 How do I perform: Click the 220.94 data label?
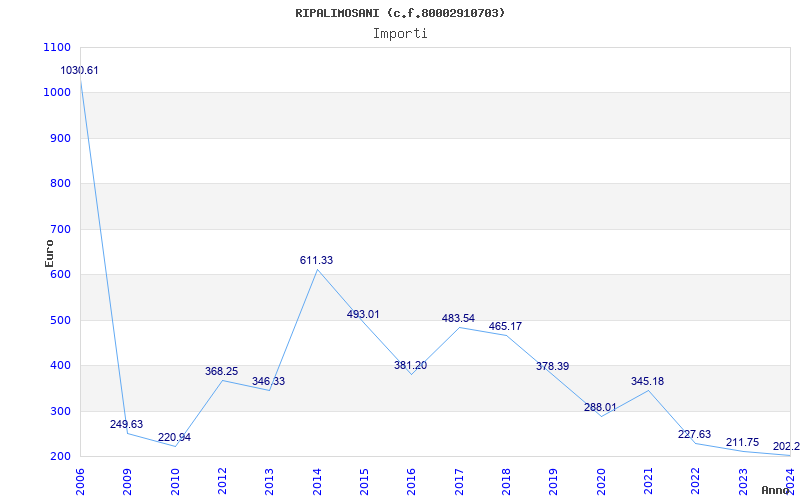174,437
